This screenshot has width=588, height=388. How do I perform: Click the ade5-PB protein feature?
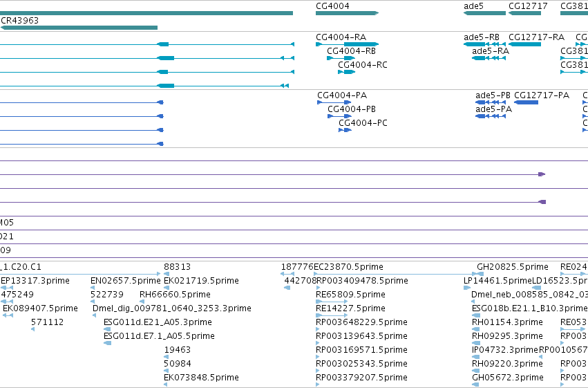[491, 102]
